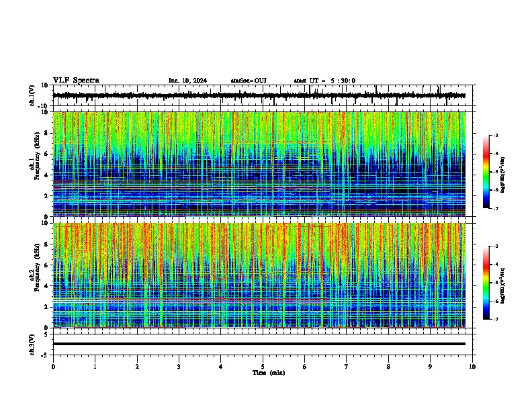This screenshot has width=532, height=411.
Task: Click the ch.1 color bar log(PSD) label
Action: coord(503,175)
